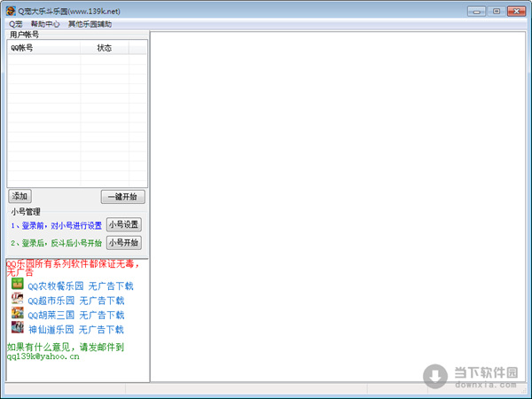Click the 小号设置 button
This screenshot has width=532, height=399.
pos(124,224)
